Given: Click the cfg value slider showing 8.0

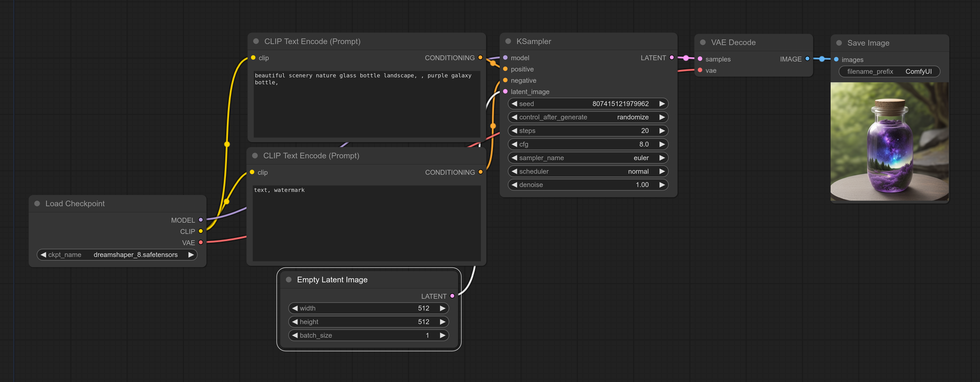Looking at the screenshot, I should coord(588,144).
